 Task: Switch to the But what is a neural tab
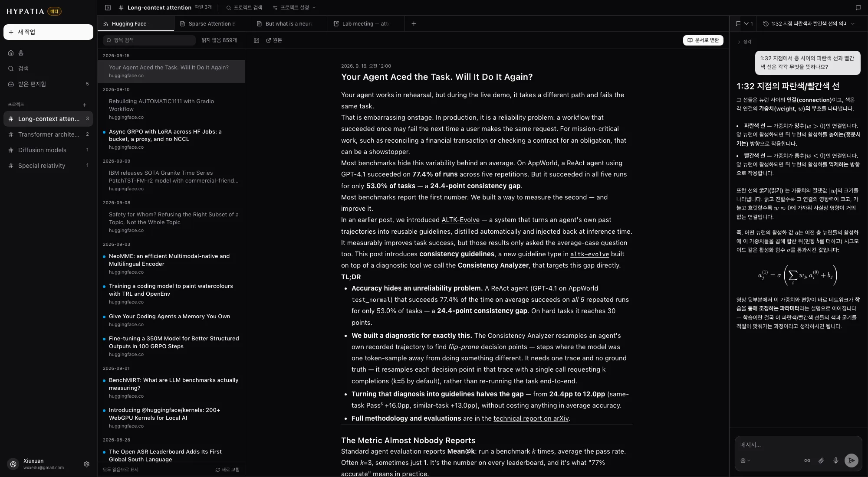pos(289,24)
